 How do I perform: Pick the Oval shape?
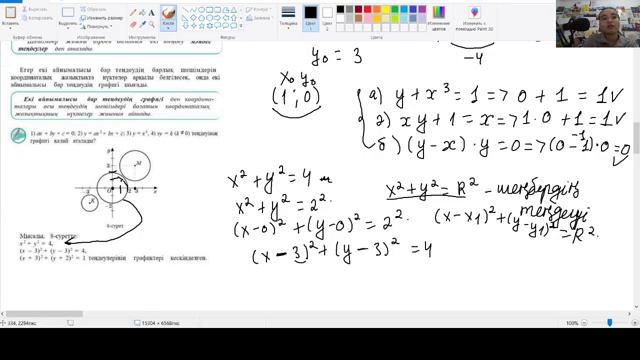tap(201, 10)
